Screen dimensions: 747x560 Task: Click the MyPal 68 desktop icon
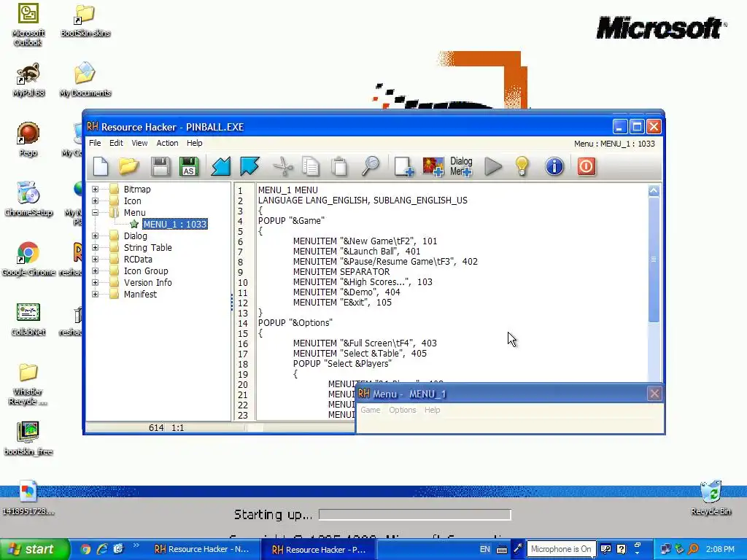28,80
